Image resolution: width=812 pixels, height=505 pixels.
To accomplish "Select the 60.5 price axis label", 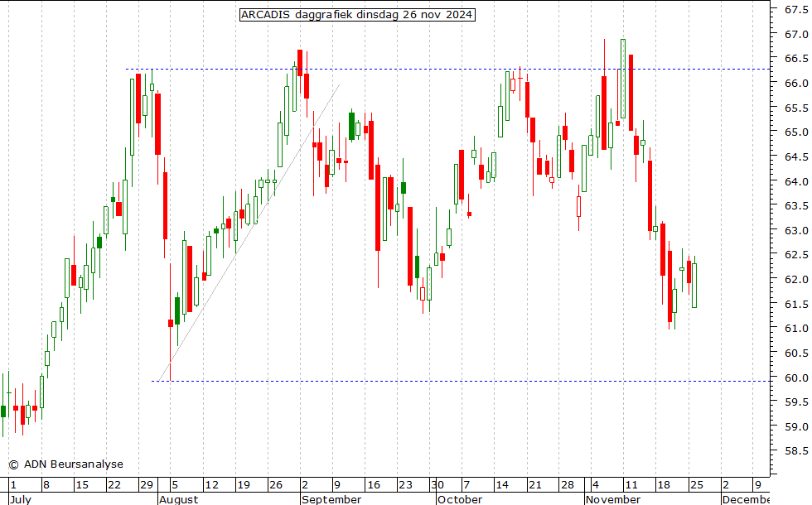I will pos(796,353).
